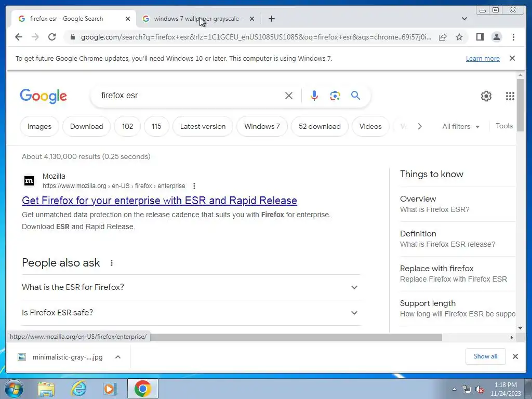532x399 pixels.
Task: Select the 102 filter chip
Action: pos(128,126)
